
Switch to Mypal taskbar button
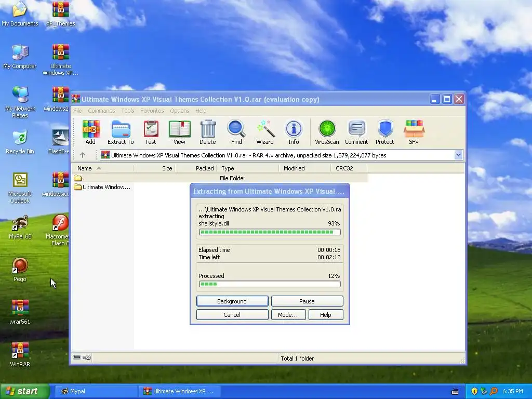point(96,391)
